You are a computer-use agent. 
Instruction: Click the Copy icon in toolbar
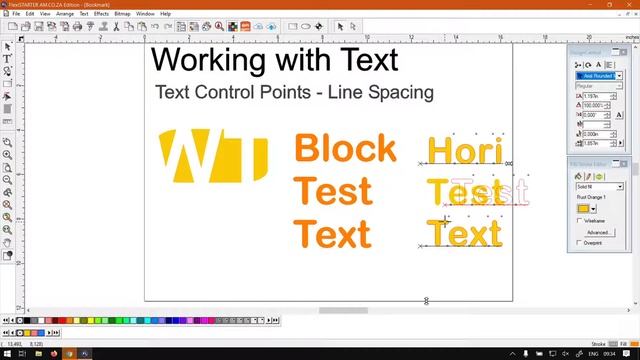pyautogui.click(x=129, y=27)
